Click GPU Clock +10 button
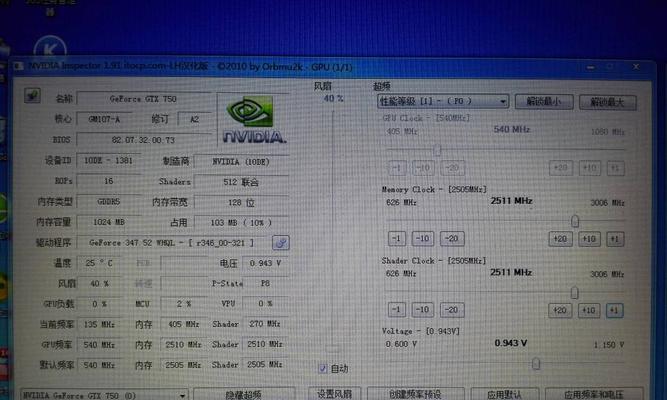This screenshot has width=667, height=400. click(x=590, y=168)
